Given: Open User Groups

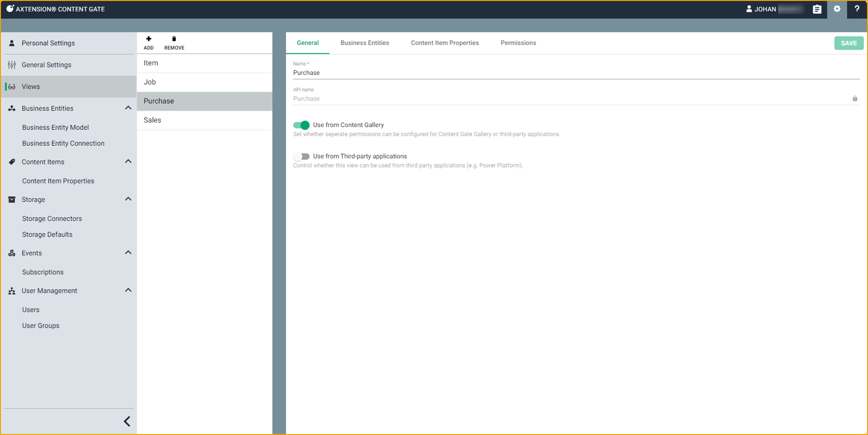Looking at the screenshot, I should 41,326.
